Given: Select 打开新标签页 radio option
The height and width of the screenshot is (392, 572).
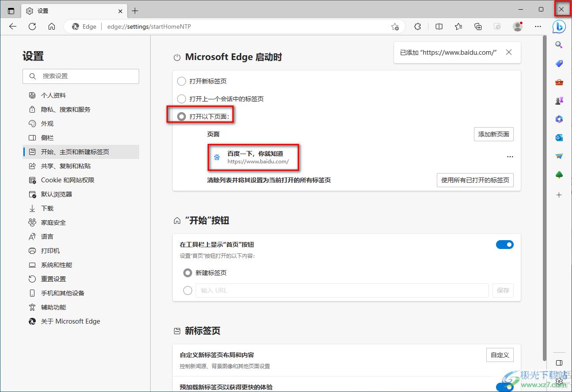Looking at the screenshot, I should point(182,81).
